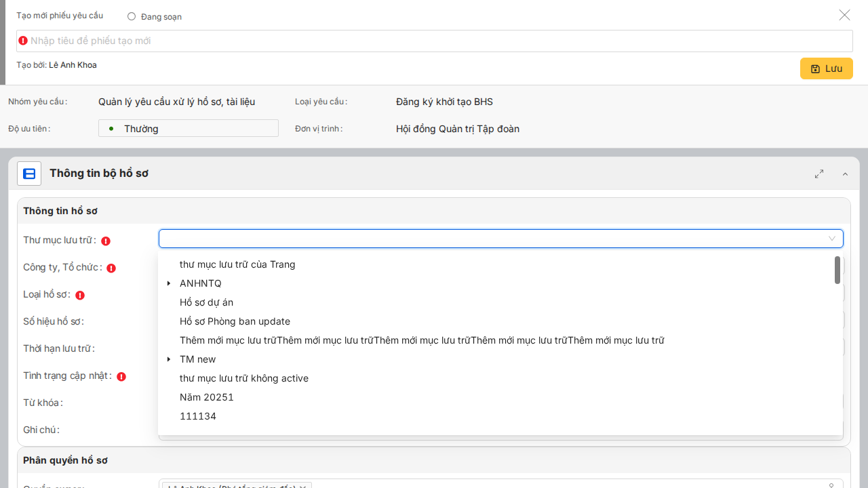Select the 111134 folder option
The image size is (868, 488).
point(198,416)
